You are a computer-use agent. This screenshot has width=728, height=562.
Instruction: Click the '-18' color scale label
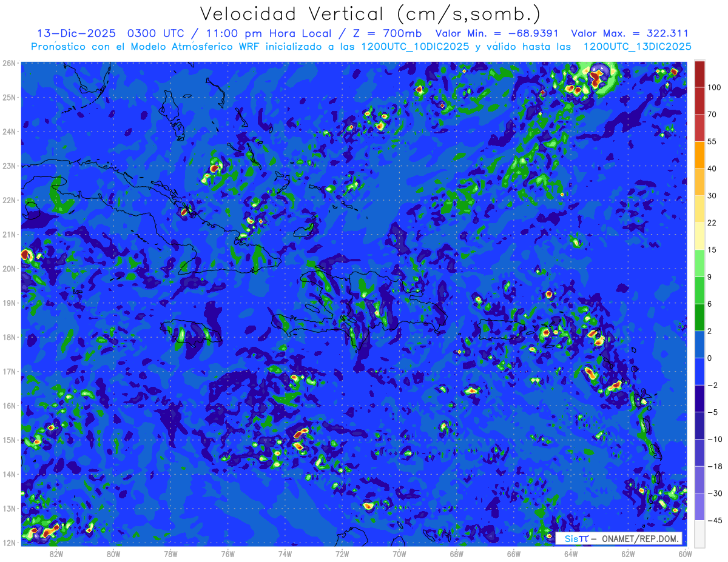pyautogui.click(x=714, y=466)
